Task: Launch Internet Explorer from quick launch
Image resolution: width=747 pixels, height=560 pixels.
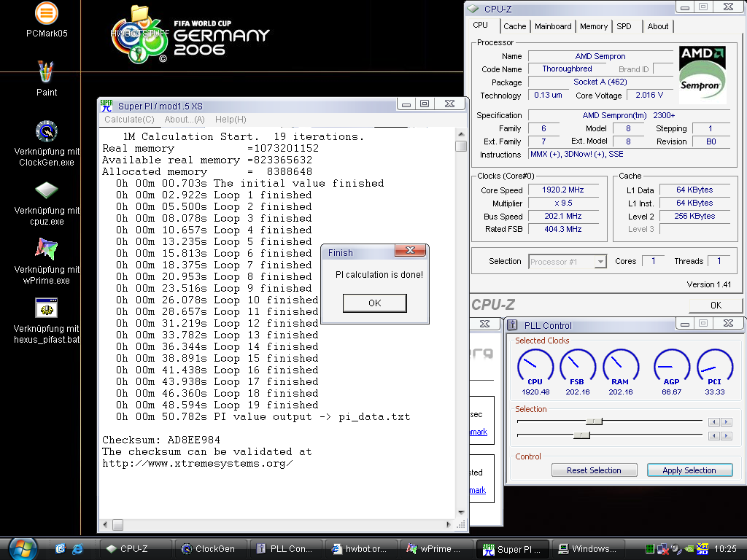Action: click(77, 549)
